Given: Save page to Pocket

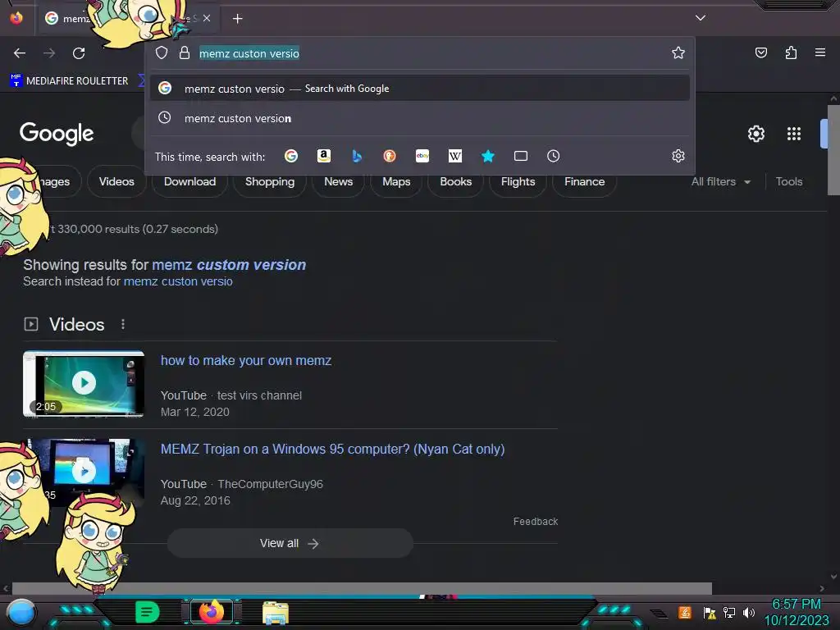Looking at the screenshot, I should pyautogui.click(x=760, y=52).
